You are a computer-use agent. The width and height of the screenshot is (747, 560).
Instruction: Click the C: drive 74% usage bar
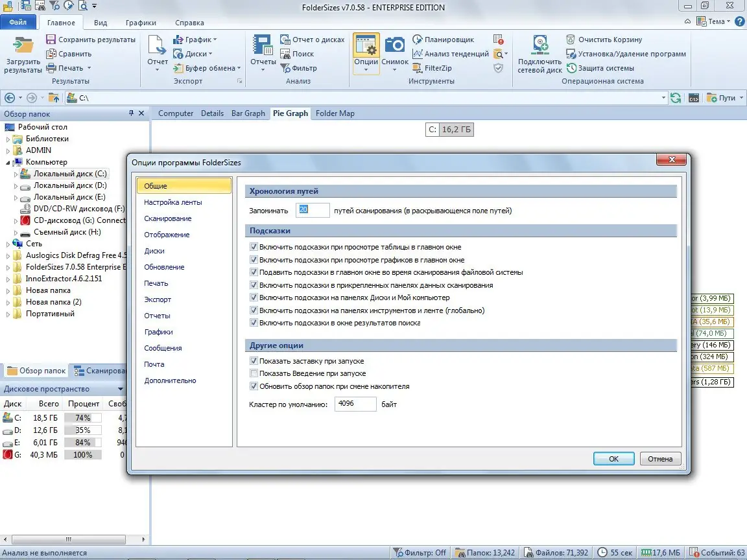83,417
